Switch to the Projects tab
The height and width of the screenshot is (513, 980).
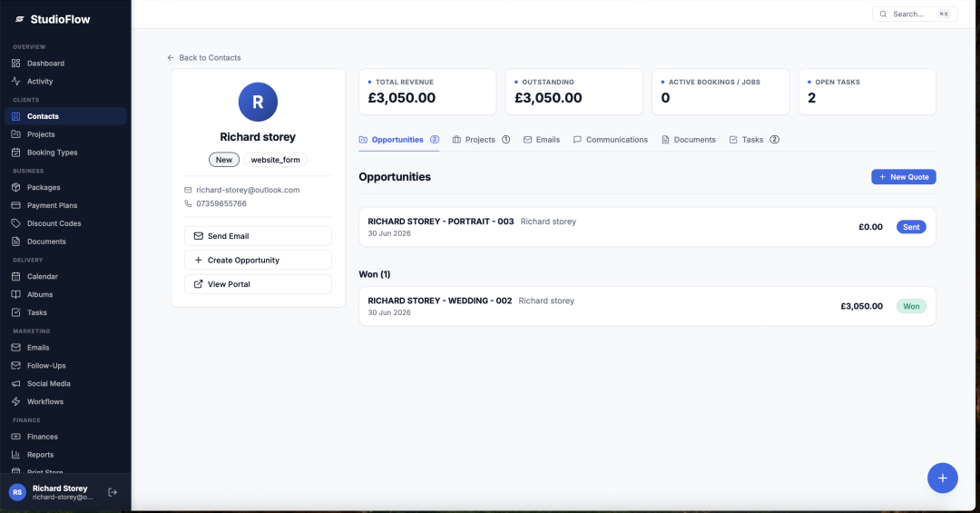pyautogui.click(x=481, y=140)
